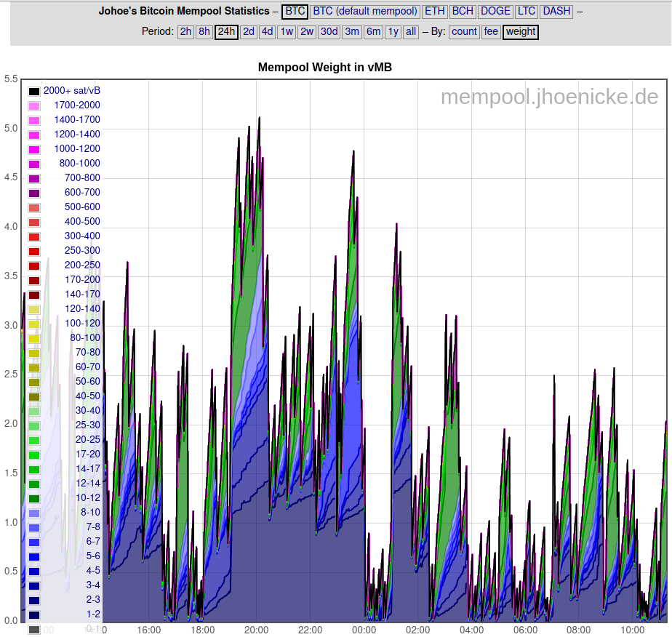Toggle the 300-400 red swatch
672x637 pixels.
(34, 237)
